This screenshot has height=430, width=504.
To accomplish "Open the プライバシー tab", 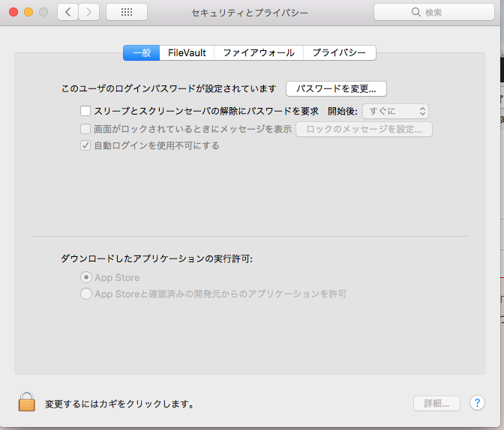I will pos(339,52).
